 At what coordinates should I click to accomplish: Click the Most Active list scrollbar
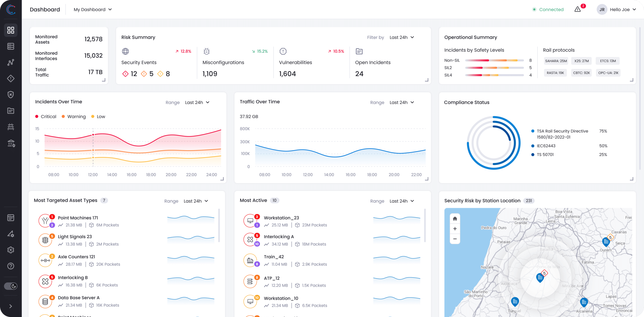(x=425, y=225)
